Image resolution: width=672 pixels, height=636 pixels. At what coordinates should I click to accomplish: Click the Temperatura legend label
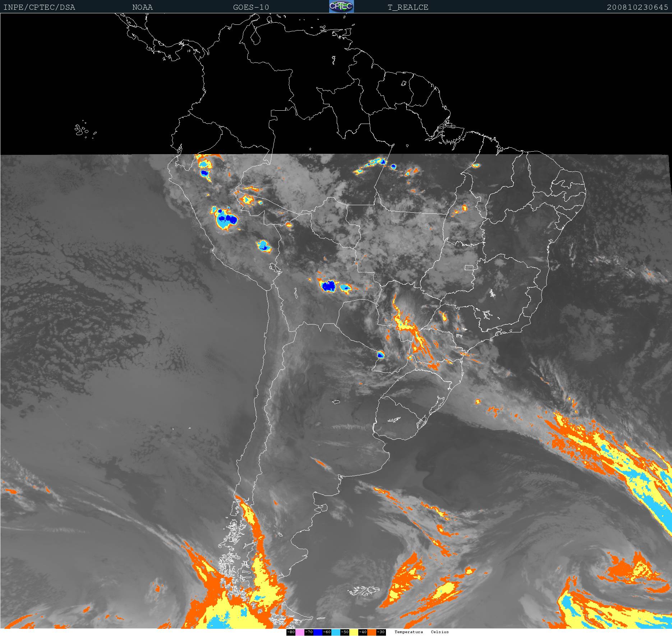pos(409,632)
